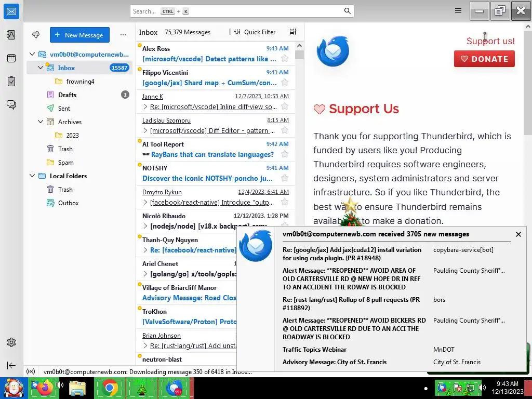Star the Alex Ross message
The height and width of the screenshot is (399, 532).
tap(285, 59)
